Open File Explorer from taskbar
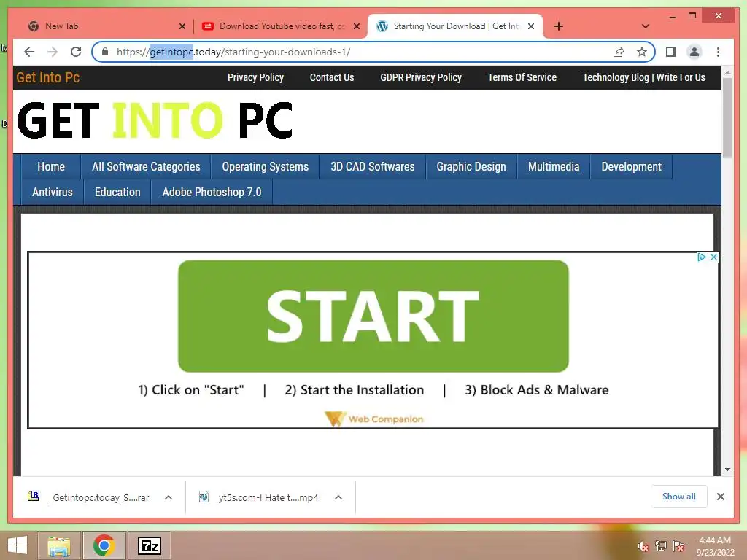The image size is (747, 560). (x=59, y=545)
